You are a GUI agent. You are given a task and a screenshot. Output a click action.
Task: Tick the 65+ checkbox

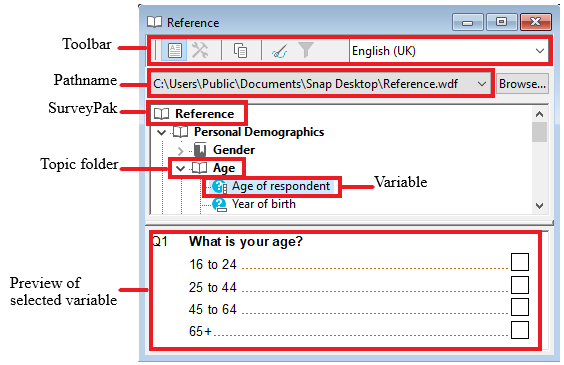(520, 330)
